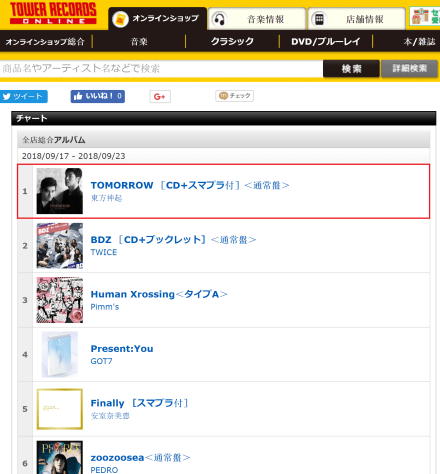Click the store info building icon
The width and height of the screenshot is (440, 474).
[319, 19]
